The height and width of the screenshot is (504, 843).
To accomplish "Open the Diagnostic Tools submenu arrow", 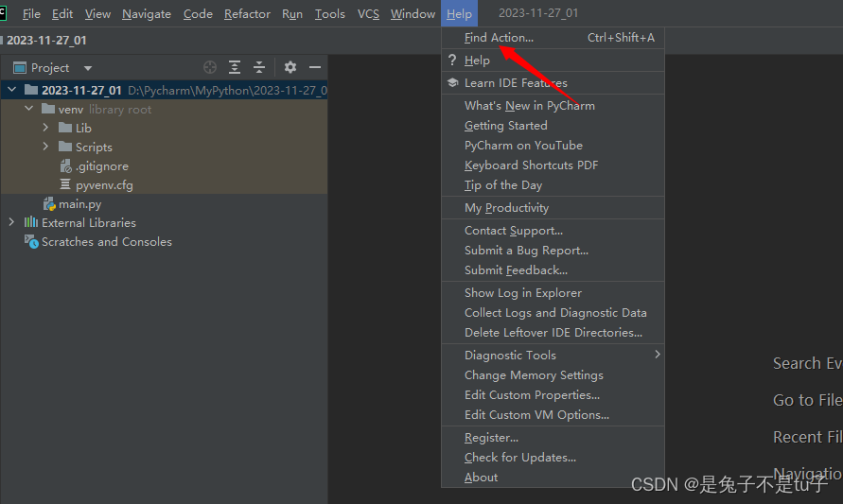I will tap(657, 354).
